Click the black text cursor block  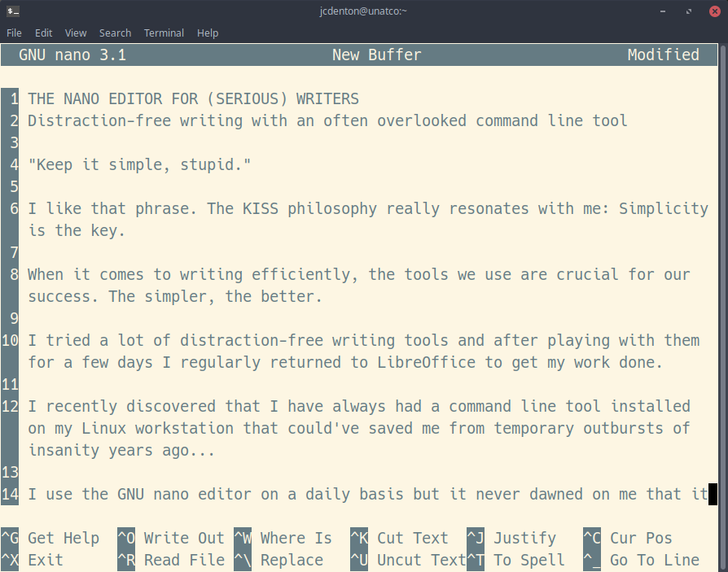click(713, 494)
